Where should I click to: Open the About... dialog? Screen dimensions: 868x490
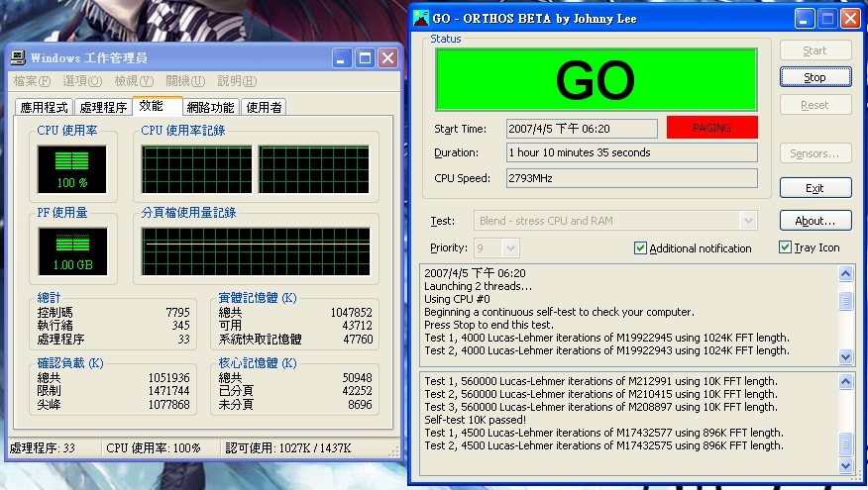[815, 221]
